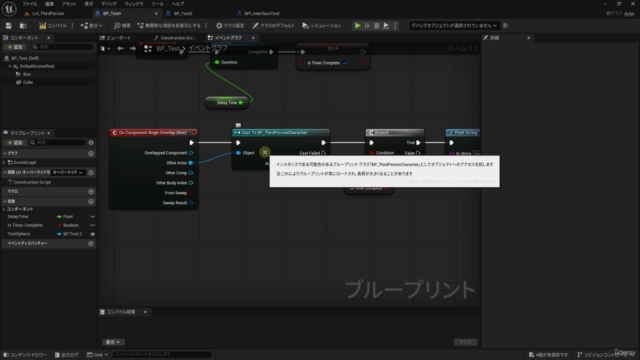The height and width of the screenshot is (360, 640).
Task: Click the Unreal Engine logo icon
Action: point(9,8)
